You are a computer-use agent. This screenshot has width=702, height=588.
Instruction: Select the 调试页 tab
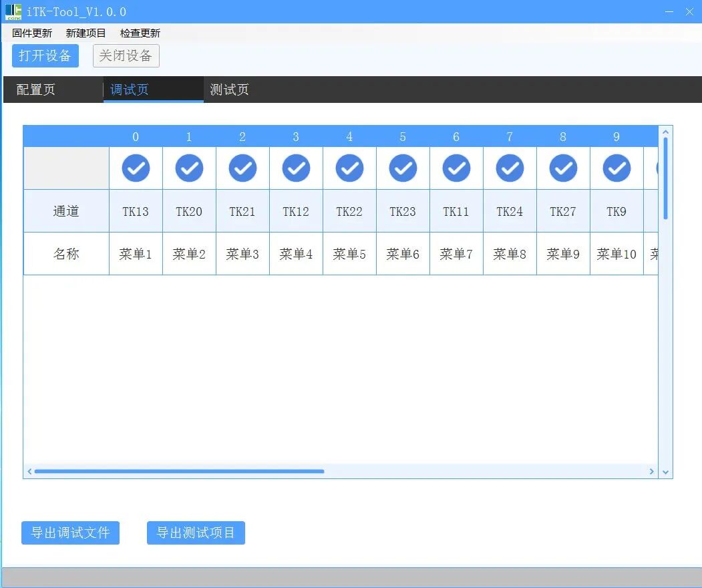click(154, 90)
